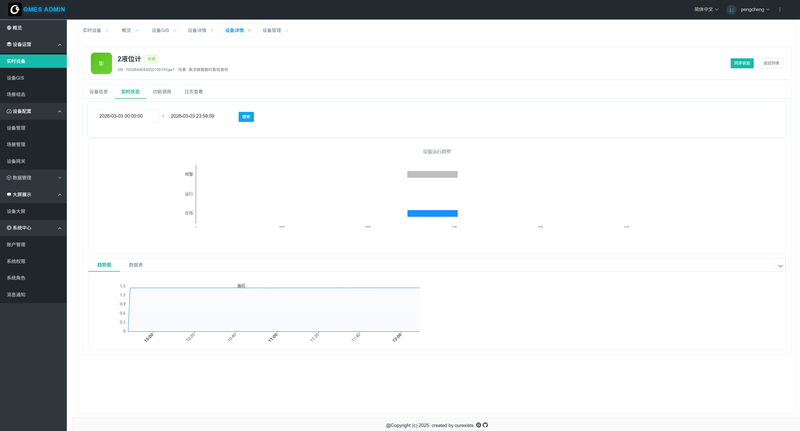Viewport: 800px width, 431px height.
Task: Open the GitHub icon in footer
Action: [485, 425]
